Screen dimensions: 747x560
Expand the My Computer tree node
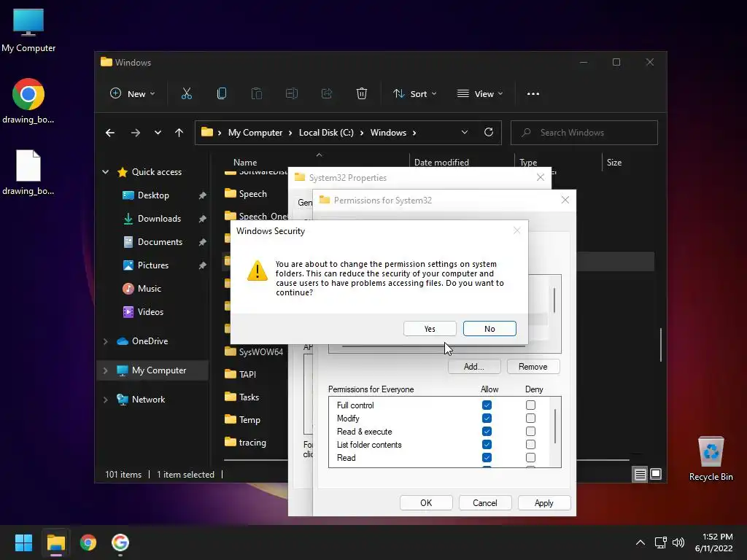[x=105, y=370]
